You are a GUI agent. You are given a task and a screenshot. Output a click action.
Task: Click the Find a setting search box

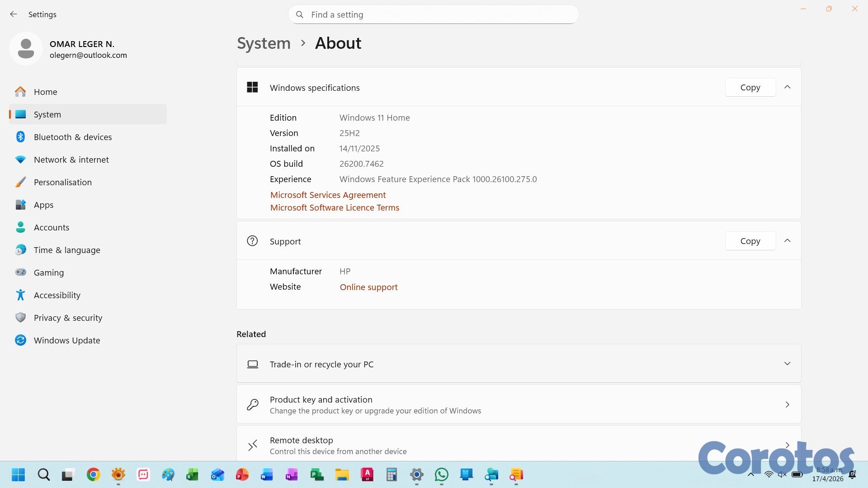(x=433, y=14)
